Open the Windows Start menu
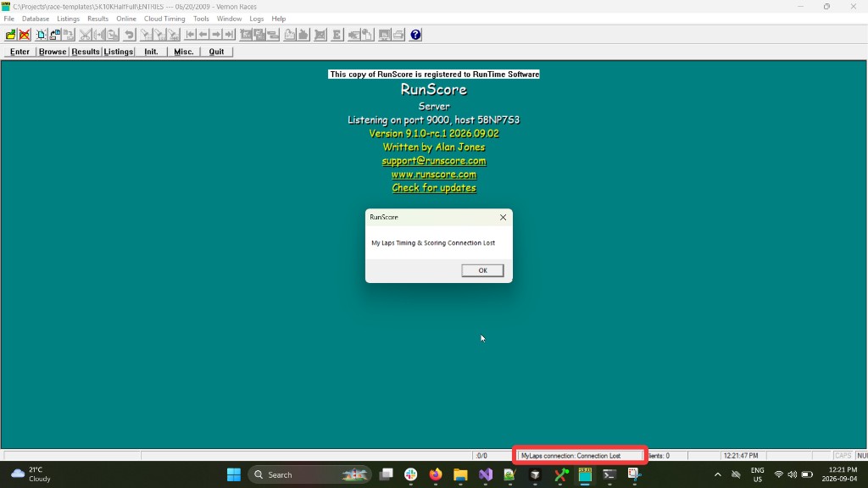 234,474
